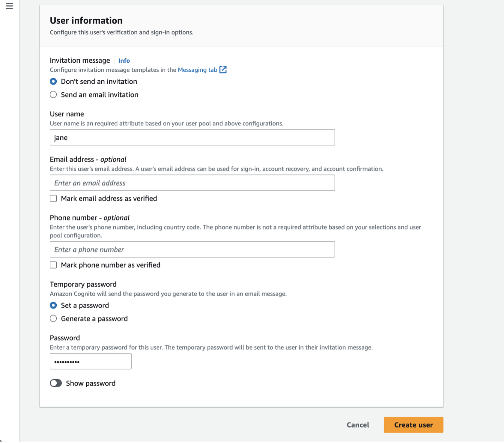Viewport: 504px width, 443px height.
Task: Check "Mark email address as verified"
Action: (x=53, y=198)
